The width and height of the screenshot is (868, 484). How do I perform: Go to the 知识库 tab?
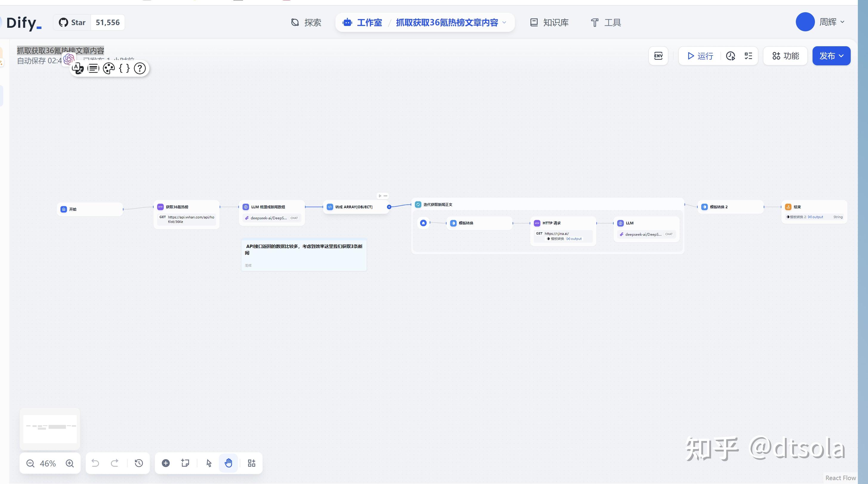point(549,23)
